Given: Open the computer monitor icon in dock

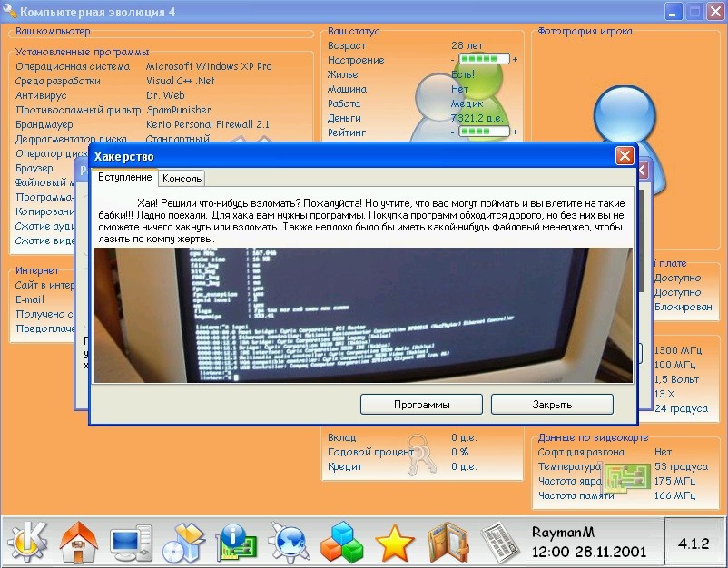Looking at the screenshot, I should (x=131, y=543).
